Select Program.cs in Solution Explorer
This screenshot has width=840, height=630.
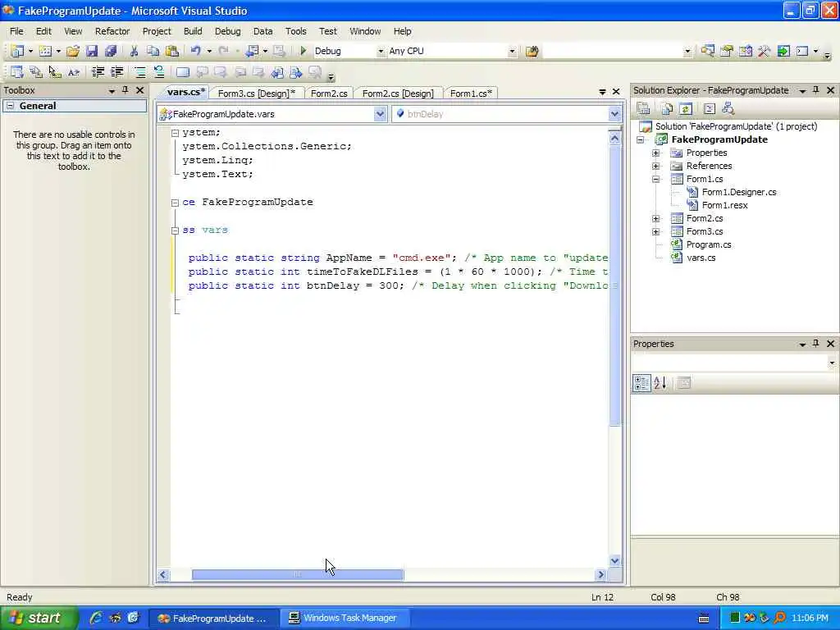[x=708, y=244]
